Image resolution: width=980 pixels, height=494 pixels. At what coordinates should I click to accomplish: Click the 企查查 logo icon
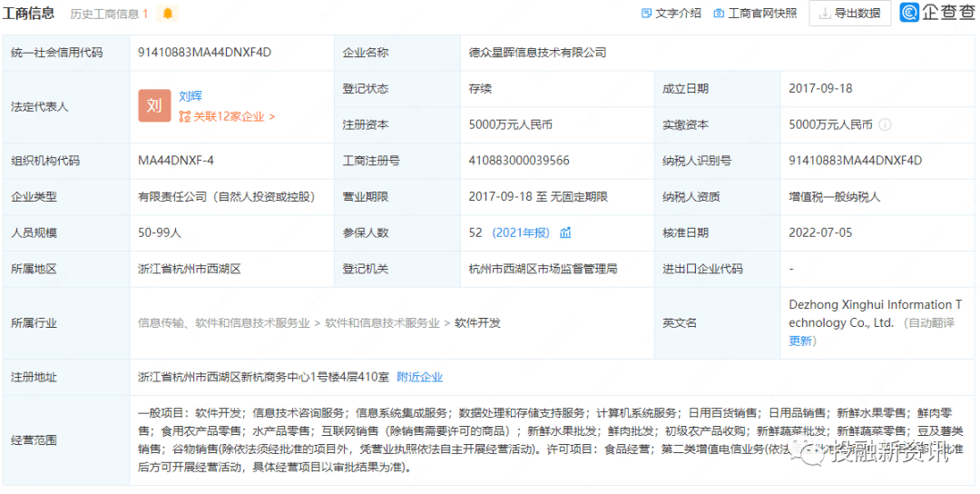click(909, 13)
